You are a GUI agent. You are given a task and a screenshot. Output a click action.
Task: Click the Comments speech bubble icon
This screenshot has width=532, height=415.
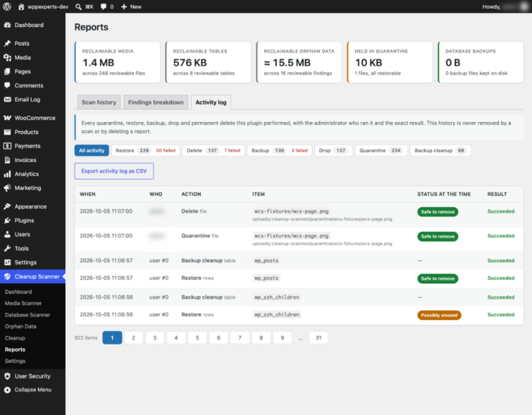[7, 85]
